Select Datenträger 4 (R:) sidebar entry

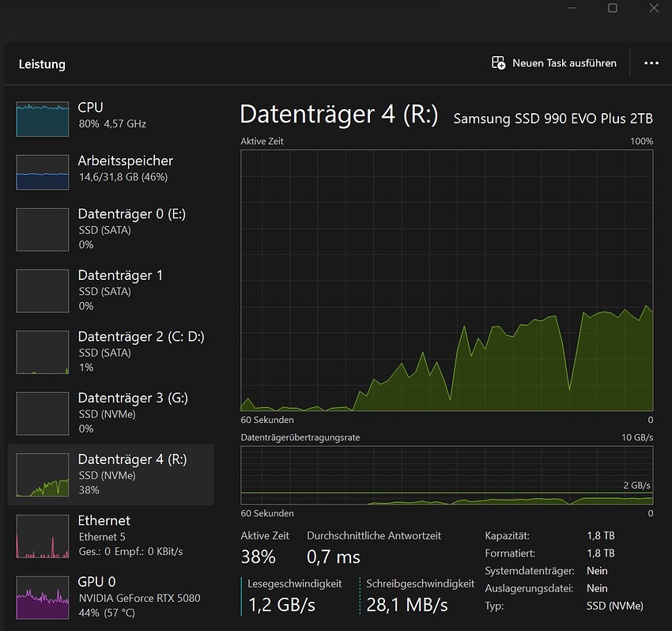132,474
